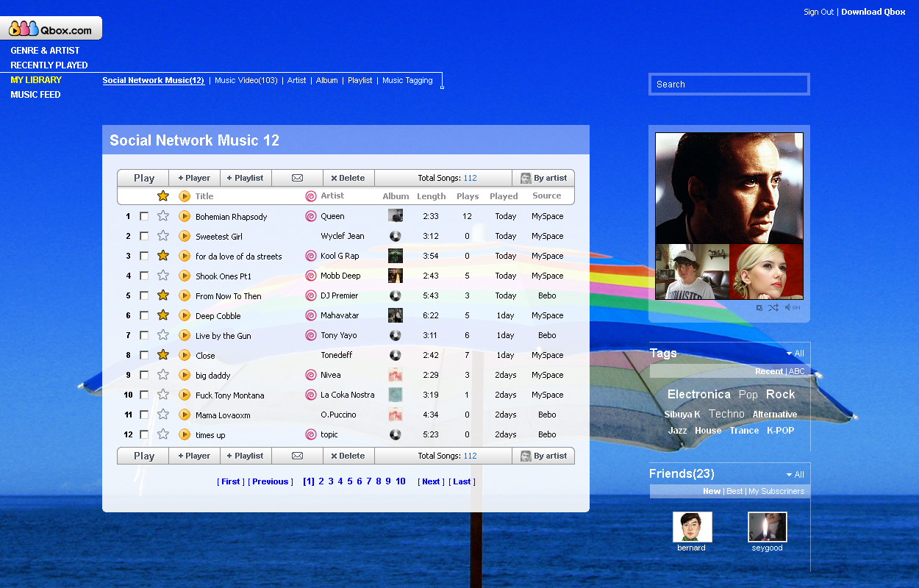919x588 pixels.
Task: Click the bottom + Playlist button
Action: coord(246,456)
